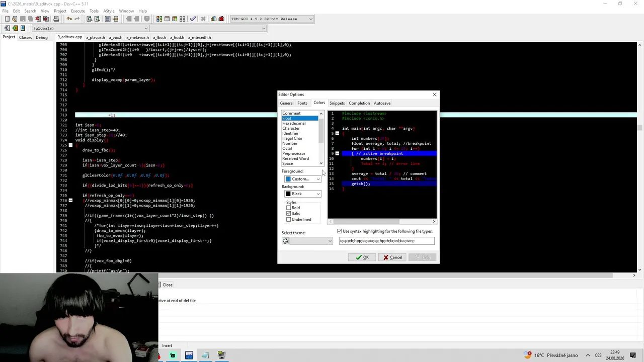This screenshot has width=644, height=362.
Task: Click the theme icon under Select theme
Action: (x=285, y=241)
